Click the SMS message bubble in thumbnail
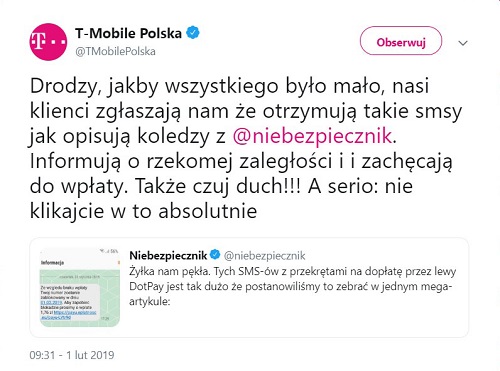Image resolution: width=500 pixels, height=371 pixels. coord(69,303)
